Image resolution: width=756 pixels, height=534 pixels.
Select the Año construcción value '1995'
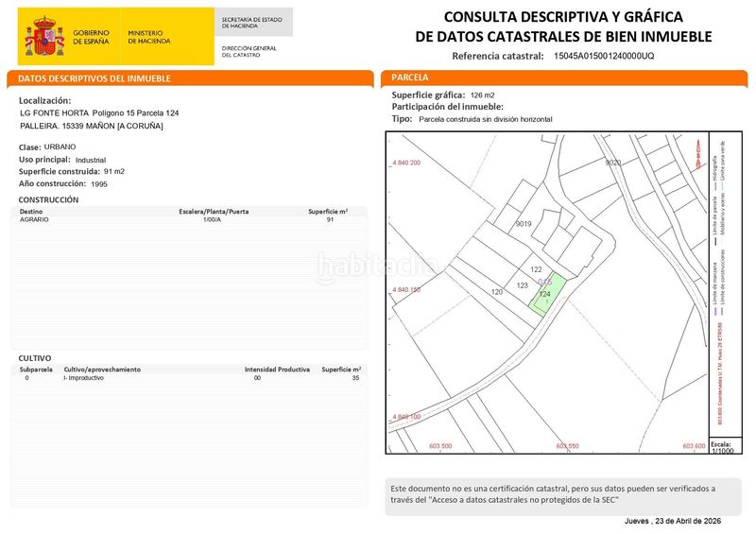tap(99, 183)
